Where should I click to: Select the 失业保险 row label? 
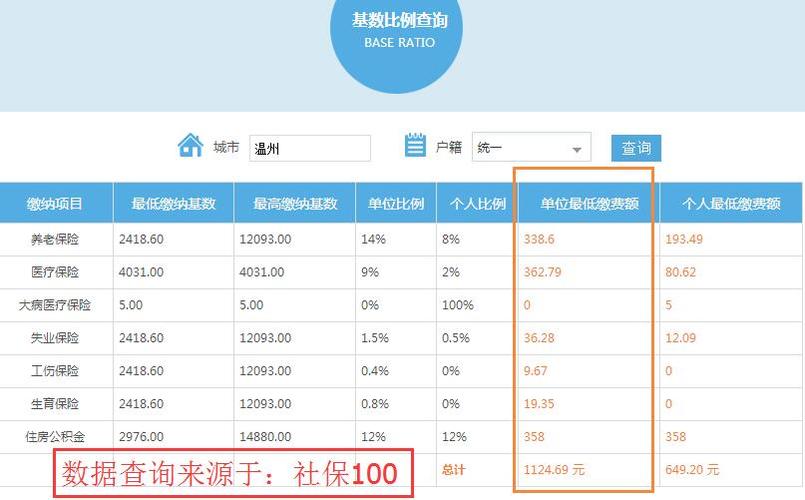coord(55,338)
